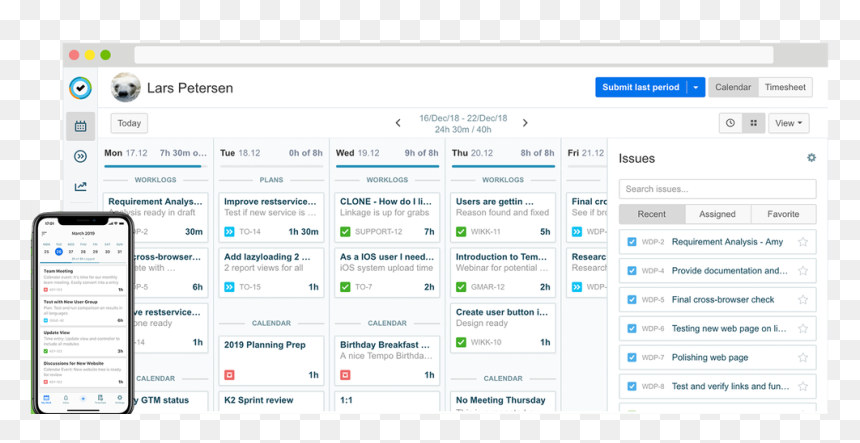
Task: Click the green check icon on GMAR-12 card
Action: coord(461,287)
